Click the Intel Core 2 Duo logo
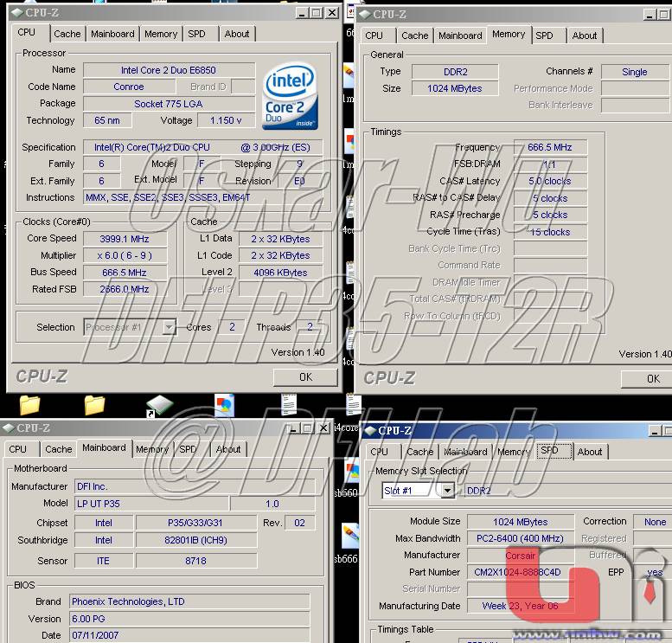The width and height of the screenshot is (672, 643). 290,96
